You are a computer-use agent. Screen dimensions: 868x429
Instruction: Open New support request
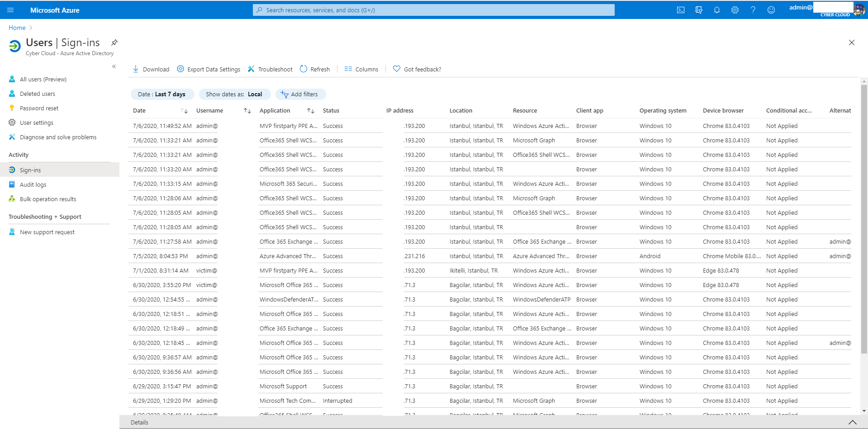(47, 232)
